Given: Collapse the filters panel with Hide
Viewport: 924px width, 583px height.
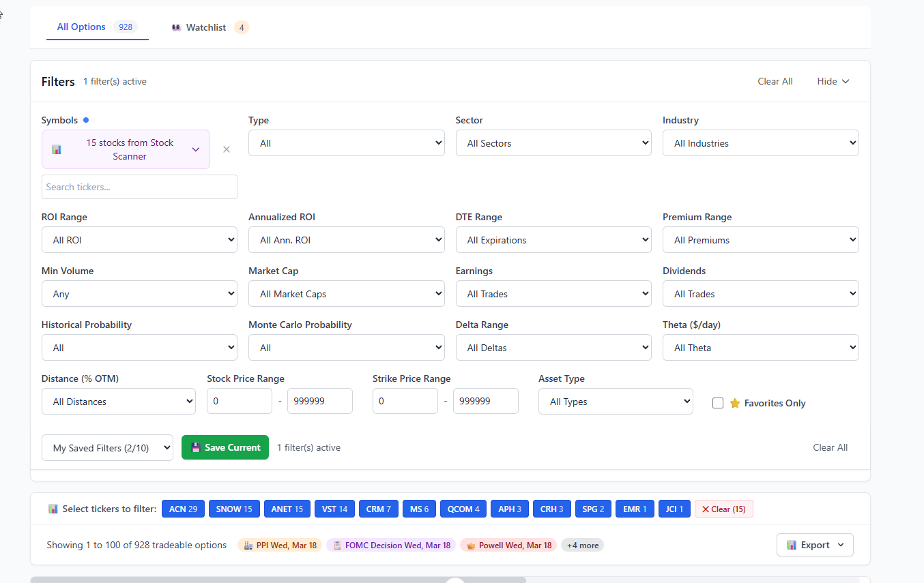Looking at the screenshot, I should 833,81.
